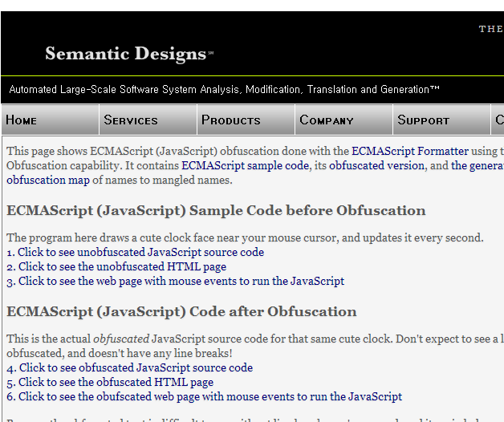Click the sentence about the cute clock face

[245, 237]
